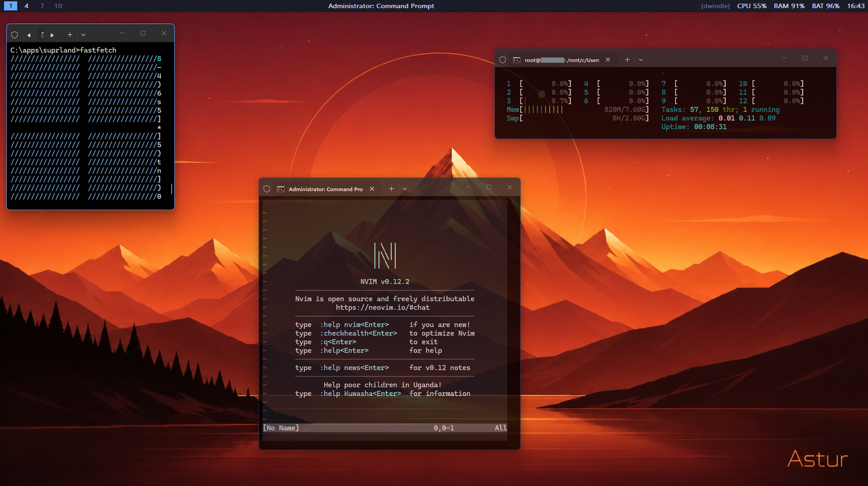
Task: Click the tab scroll-left arrow in fastfetch terminal
Action: (29, 35)
